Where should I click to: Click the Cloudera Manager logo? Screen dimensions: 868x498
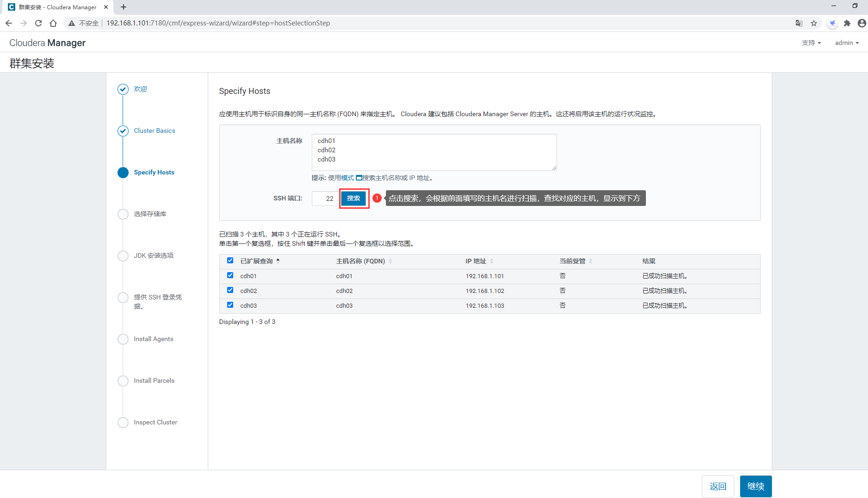point(47,43)
